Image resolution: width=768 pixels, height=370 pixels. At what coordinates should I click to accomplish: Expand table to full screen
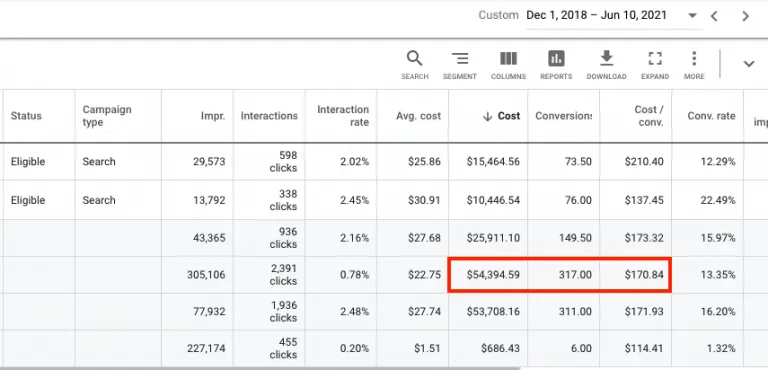(x=655, y=65)
